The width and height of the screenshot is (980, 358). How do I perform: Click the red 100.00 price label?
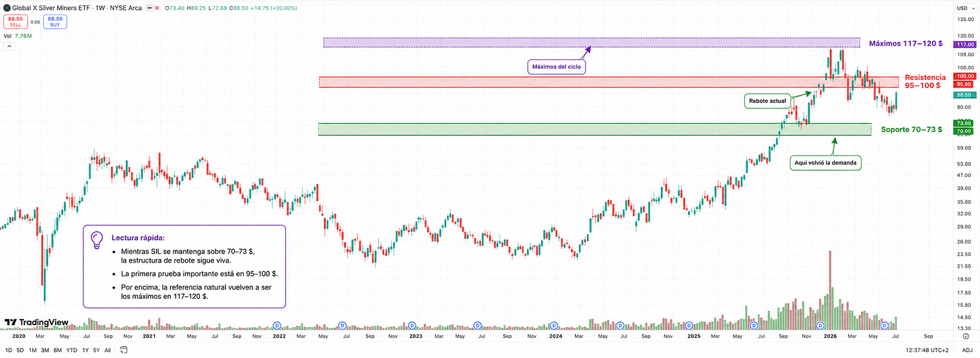[965, 77]
